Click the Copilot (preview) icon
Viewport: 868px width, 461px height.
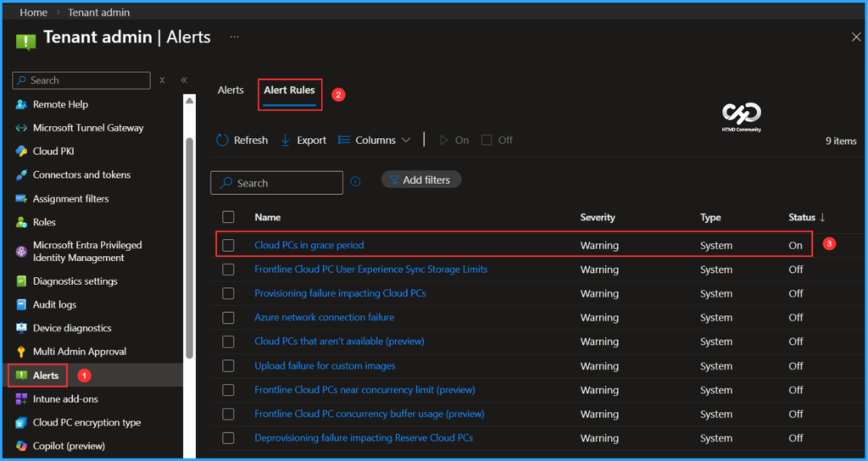(21, 446)
